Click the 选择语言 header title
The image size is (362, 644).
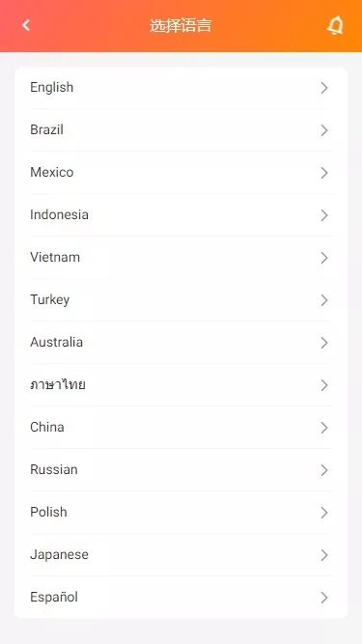[x=181, y=26]
